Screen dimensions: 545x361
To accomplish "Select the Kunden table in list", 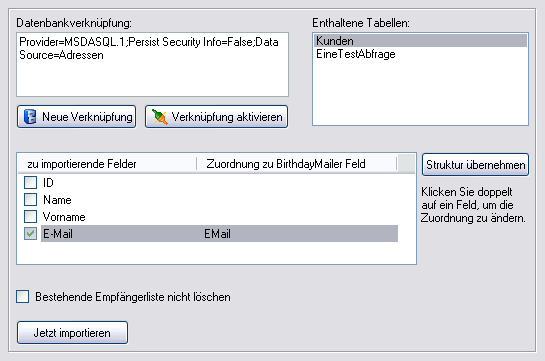I will click(x=421, y=41).
